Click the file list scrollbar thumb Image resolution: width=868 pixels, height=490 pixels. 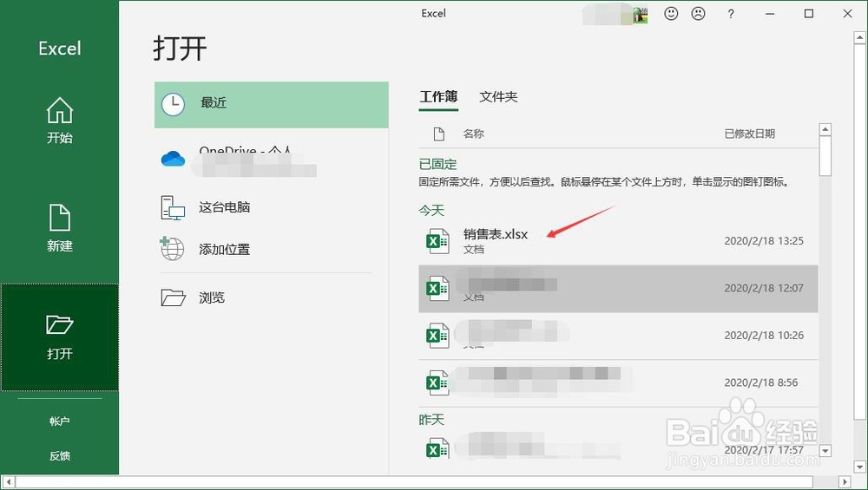pyautogui.click(x=825, y=156)
